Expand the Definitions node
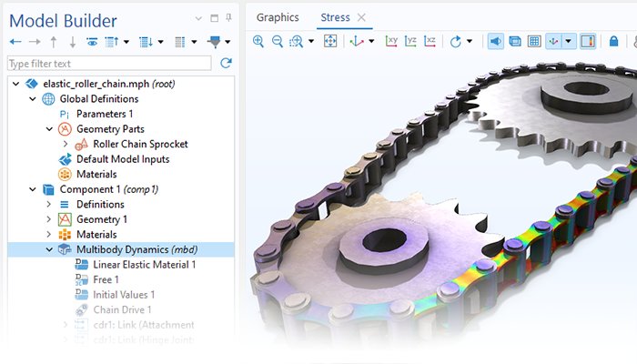 click(49, 204)
